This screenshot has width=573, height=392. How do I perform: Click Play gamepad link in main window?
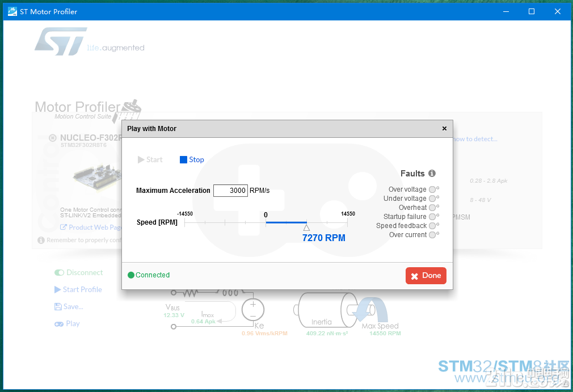[x=68, y=324]
